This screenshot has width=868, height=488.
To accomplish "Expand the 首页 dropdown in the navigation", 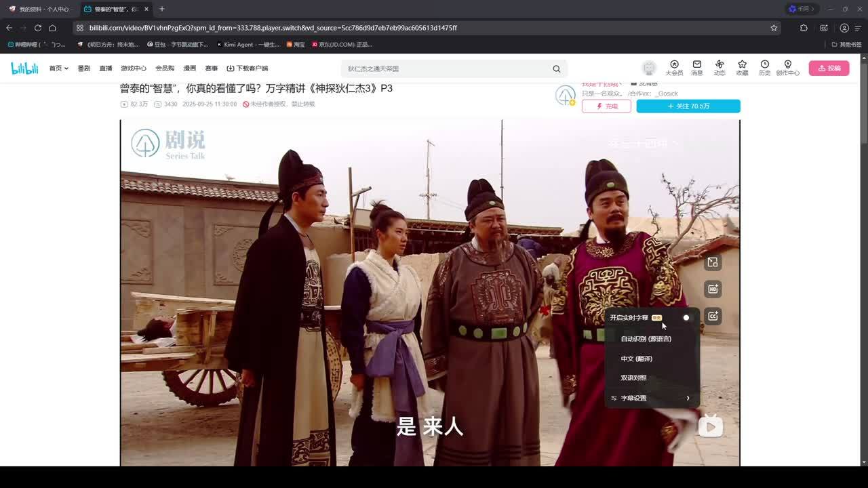I will (x=58, y=68).
